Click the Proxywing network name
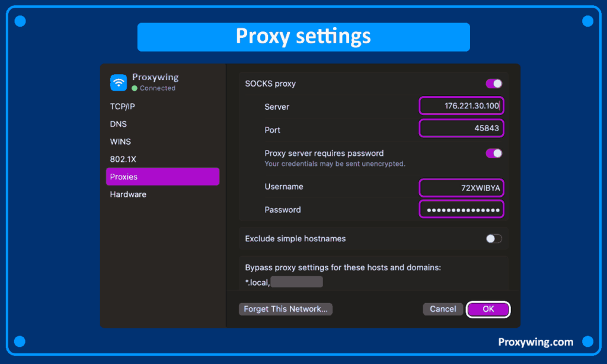This screenshot has width=607, height=364. [155, 77]
